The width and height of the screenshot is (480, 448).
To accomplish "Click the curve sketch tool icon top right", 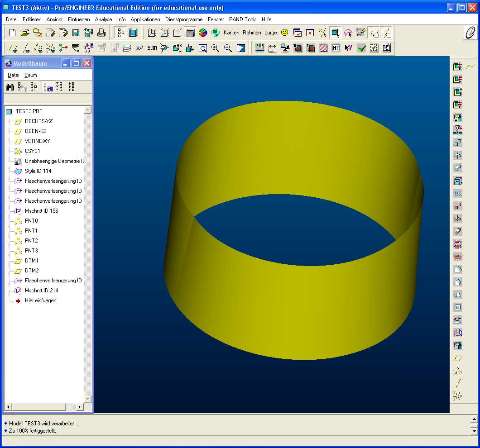I will tap(470, 67).
